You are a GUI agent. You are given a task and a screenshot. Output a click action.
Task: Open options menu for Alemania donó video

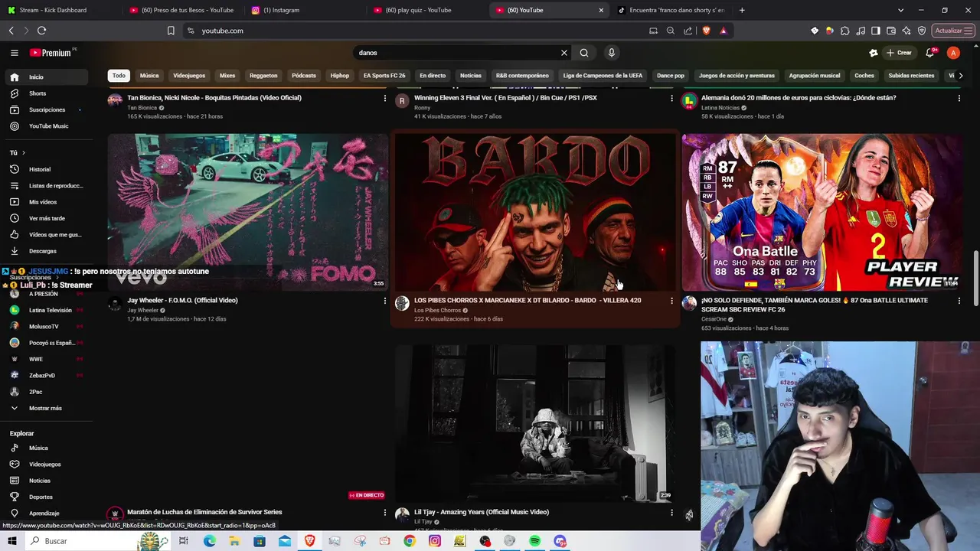point(959,98)
